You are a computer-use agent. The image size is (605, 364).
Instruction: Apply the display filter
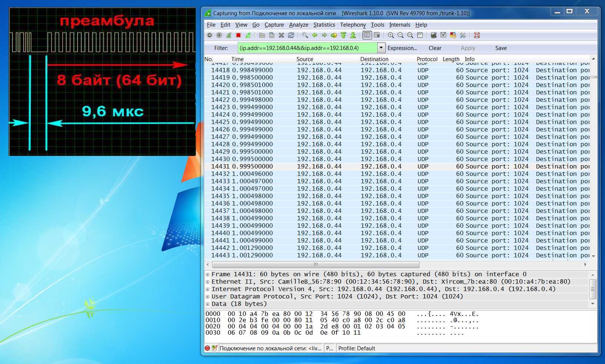[x=468, y=48]
